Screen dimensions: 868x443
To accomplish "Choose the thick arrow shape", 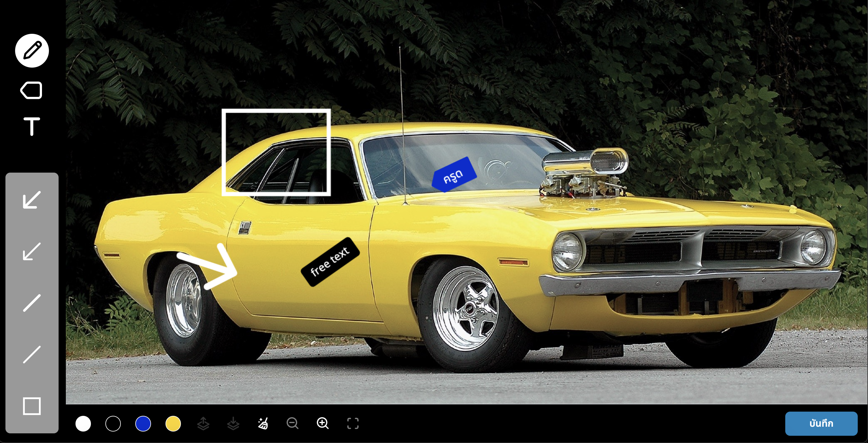I will [32, 199].
